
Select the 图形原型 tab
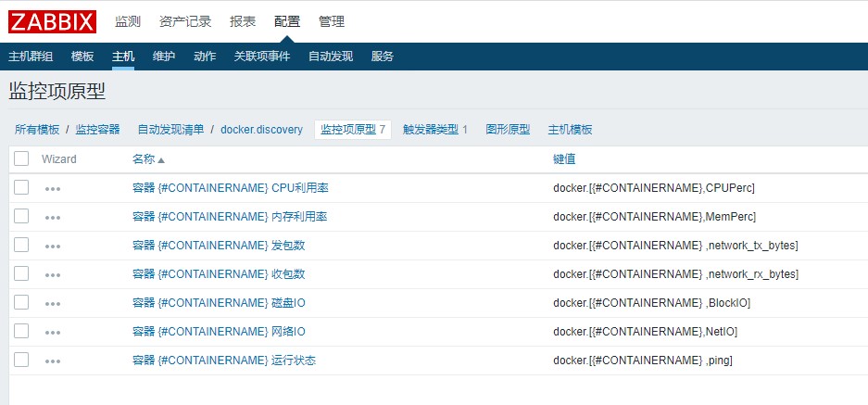tap(508, 130)
